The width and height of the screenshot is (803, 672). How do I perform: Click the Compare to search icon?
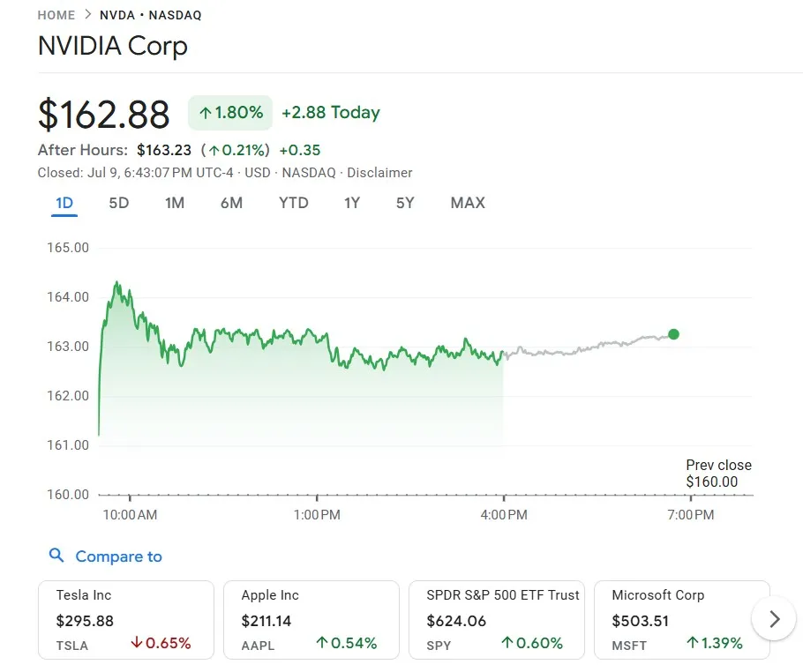56,556
